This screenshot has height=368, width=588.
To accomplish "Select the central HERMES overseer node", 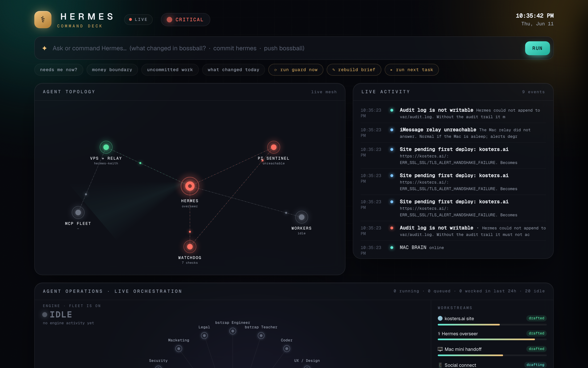I will click(190, 186).
